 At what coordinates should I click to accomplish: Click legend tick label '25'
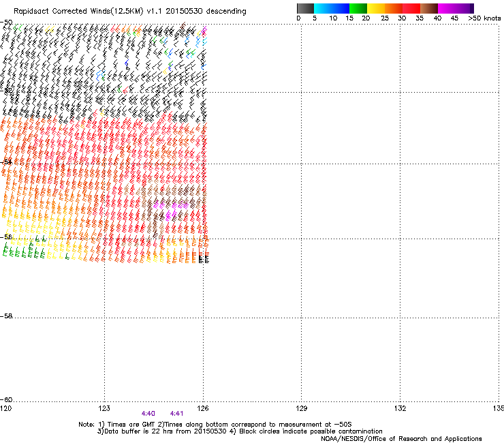385,18
